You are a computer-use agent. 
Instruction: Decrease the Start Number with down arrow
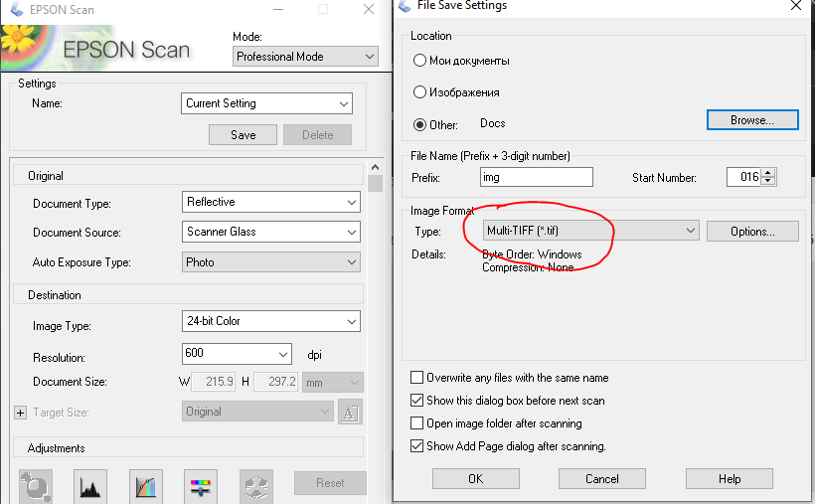(768, 182)
